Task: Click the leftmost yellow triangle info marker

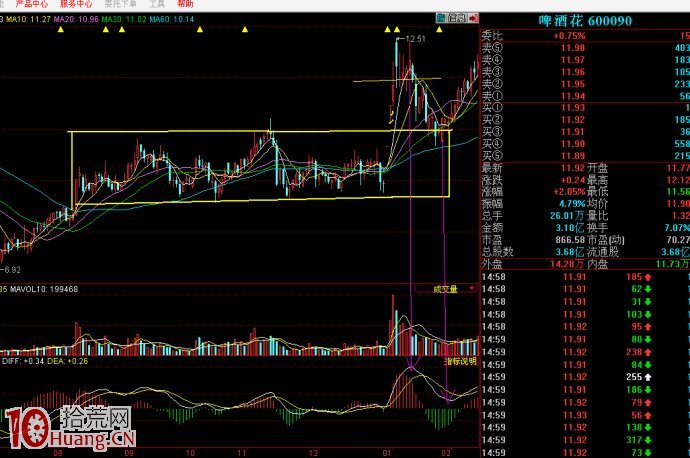Action: point(61,29)
